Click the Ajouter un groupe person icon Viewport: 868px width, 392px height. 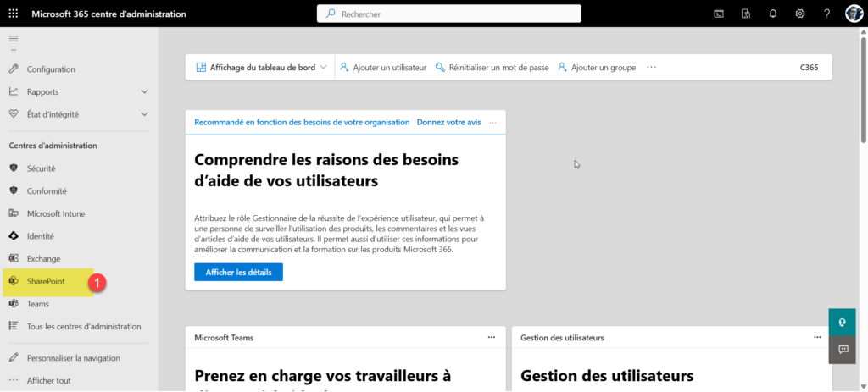(x=563, y=68)
